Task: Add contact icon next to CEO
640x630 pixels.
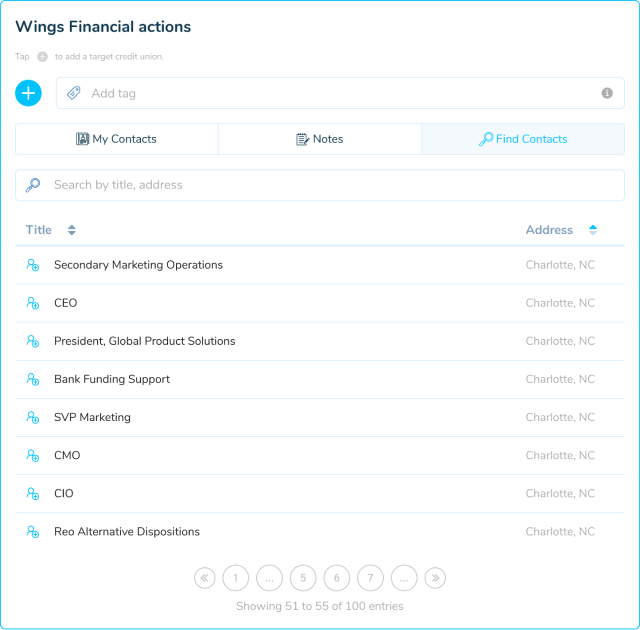Action: [33, 303]
